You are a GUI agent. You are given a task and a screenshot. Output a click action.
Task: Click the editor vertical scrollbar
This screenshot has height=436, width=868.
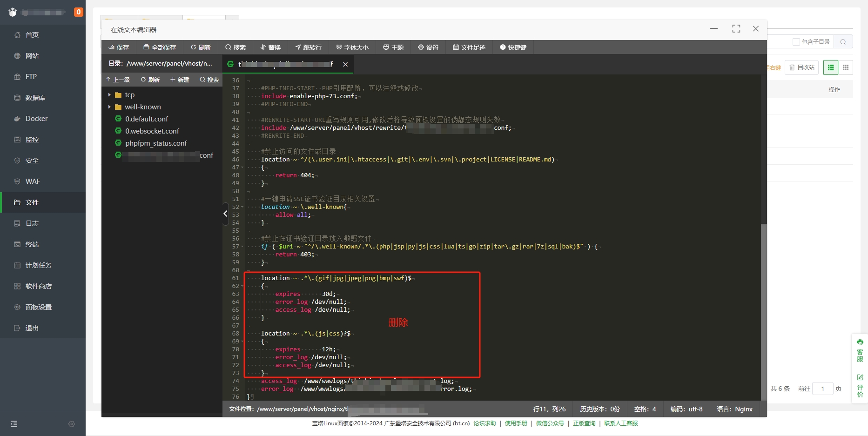click(763, 279)
